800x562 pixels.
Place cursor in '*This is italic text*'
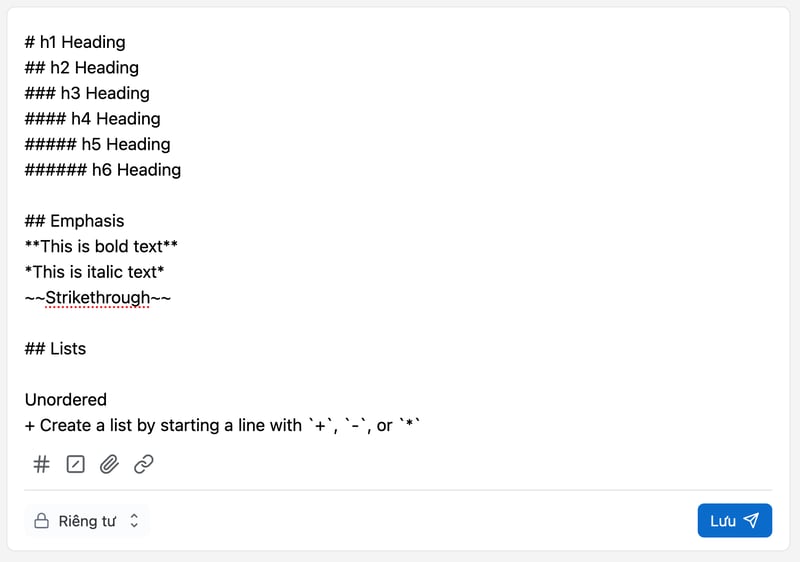pos(95,272)
